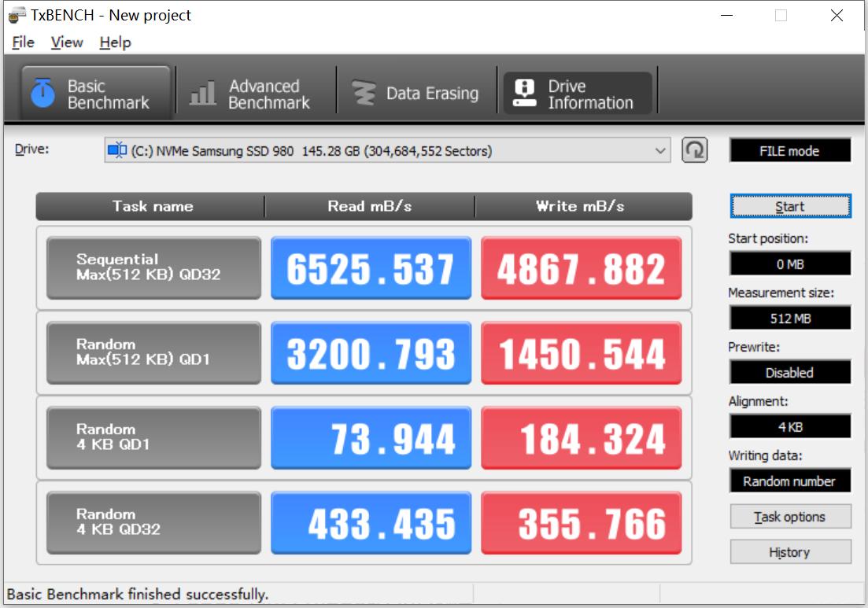Click the Start position 0 MB field

pos(789,263)
